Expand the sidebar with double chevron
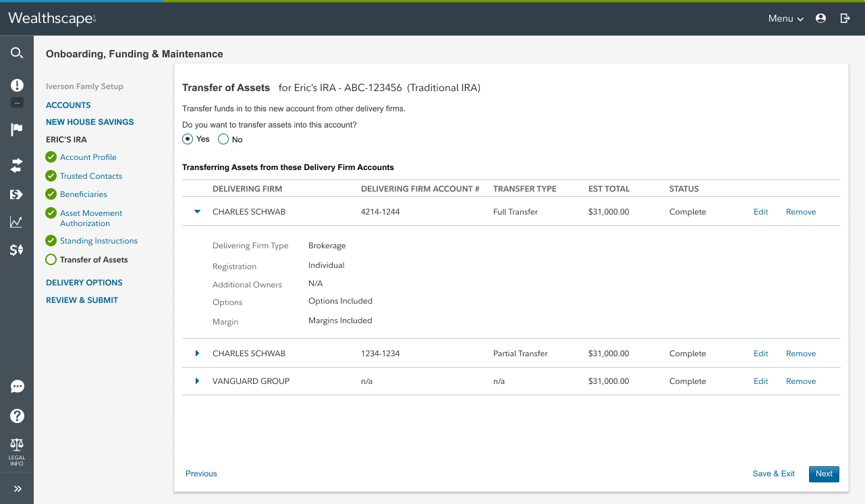Viewport: 865px width, 504px height. coord(17,488)
